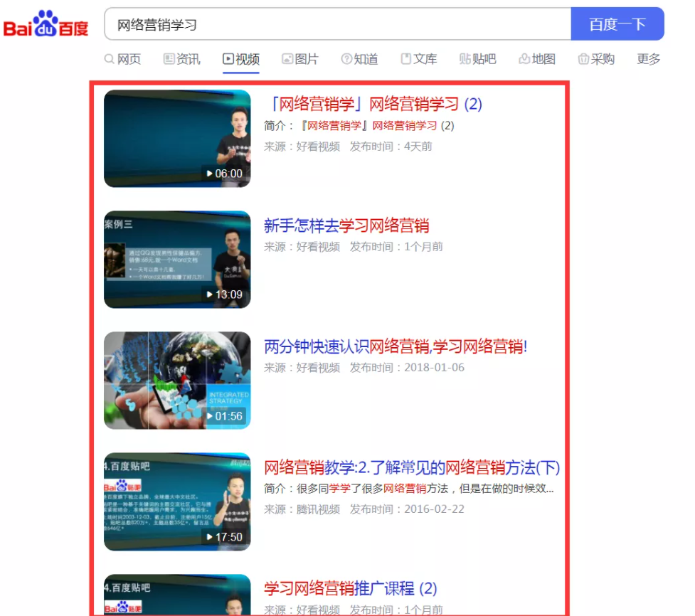The height and width of the screenshot is (616, 695).
Task: Play the 06:00 video thumbnail
Action: click(x=177, y=139)
